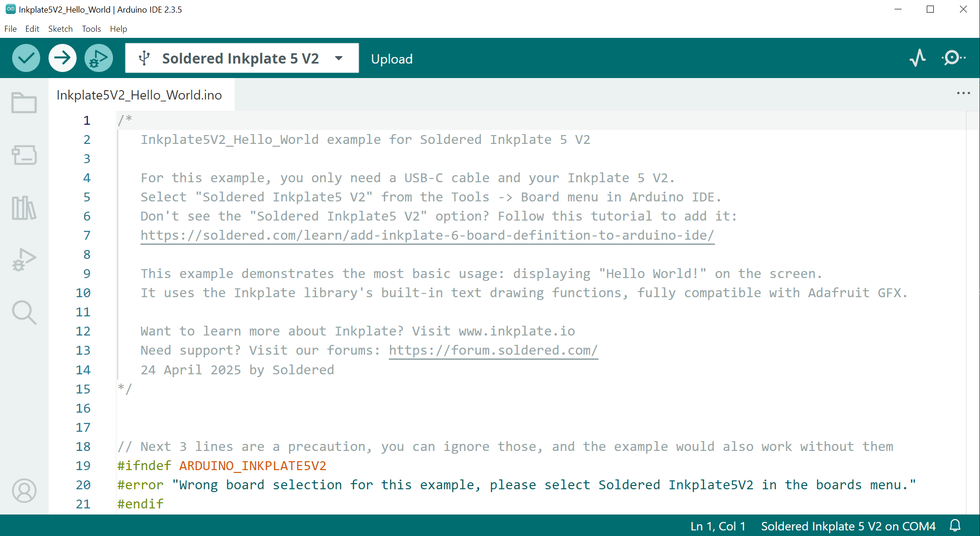Viewport: 980px width, 536px height.
Task: Start Debugging with the play-bug toolbar icon
Action: tap(99, 58)
